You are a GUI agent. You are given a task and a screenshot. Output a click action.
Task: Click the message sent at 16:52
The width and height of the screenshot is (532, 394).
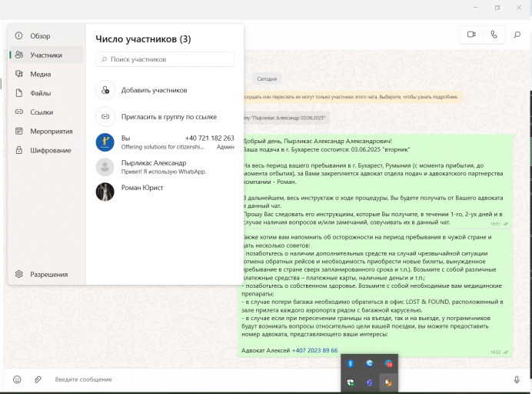pos(375,293)
